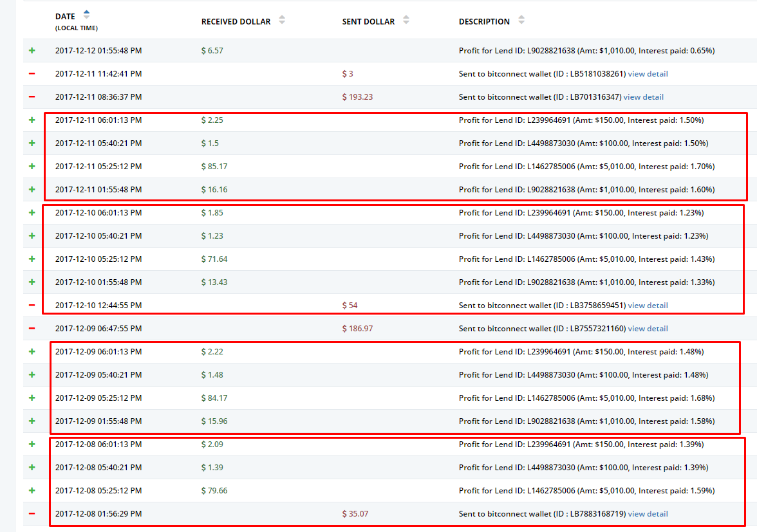Select received amount $ 2.25
Image resolution: width=757 pixels, height=532 pixels.
coord(212,120)
